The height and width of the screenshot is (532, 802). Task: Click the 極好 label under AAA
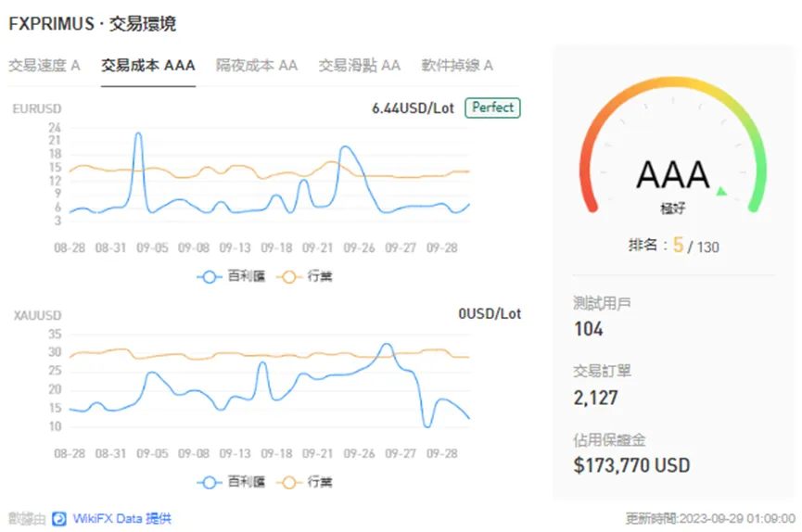click(x=672, y=209)
